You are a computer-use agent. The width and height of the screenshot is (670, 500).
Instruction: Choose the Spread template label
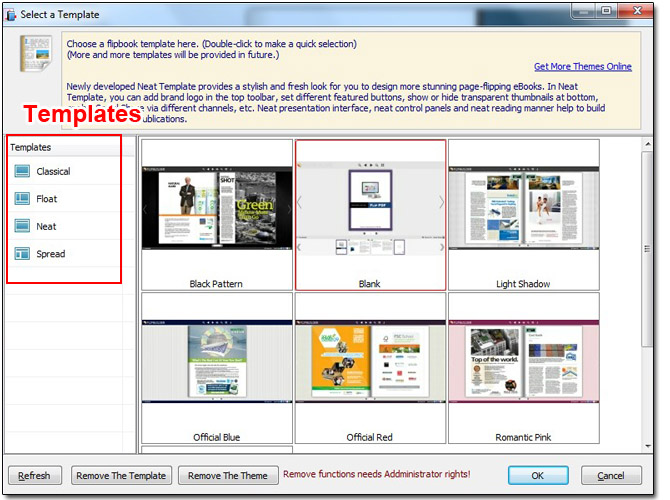pos(51,254)
